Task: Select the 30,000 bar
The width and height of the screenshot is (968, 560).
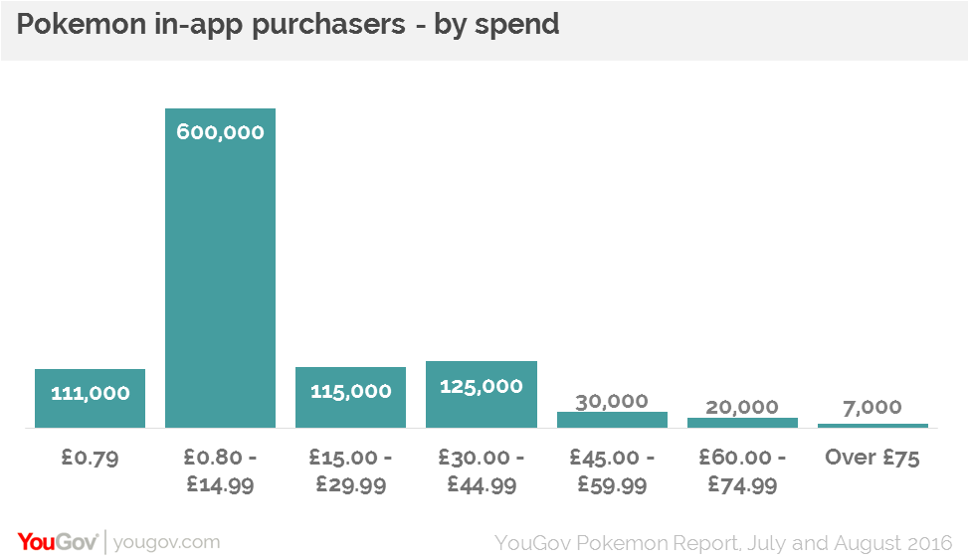Action: click(613, 419)
